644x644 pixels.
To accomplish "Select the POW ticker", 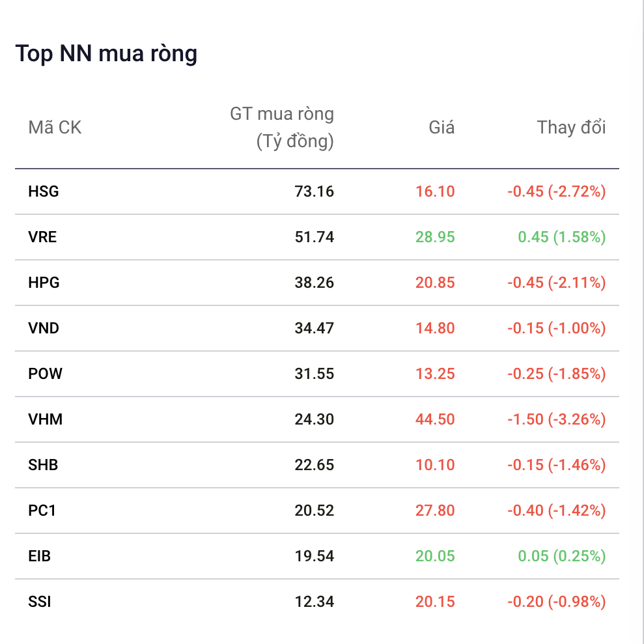I will [x=45, y=374].
